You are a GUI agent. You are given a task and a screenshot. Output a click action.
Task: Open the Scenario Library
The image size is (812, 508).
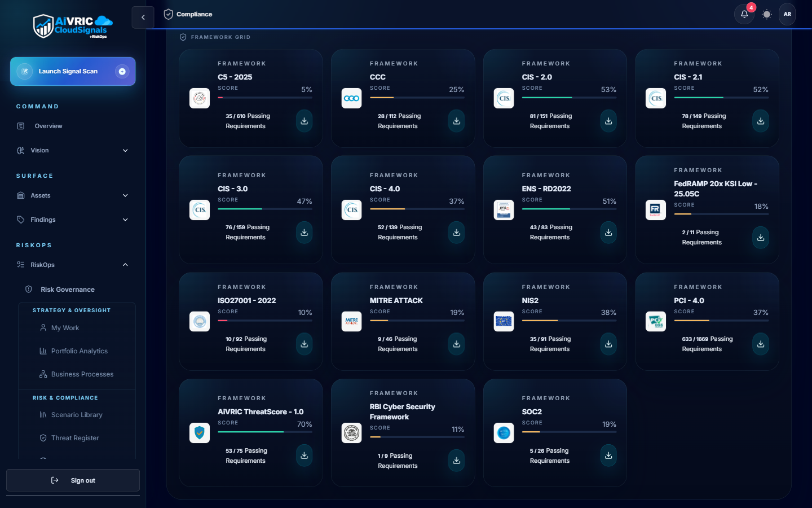[77, 415]
